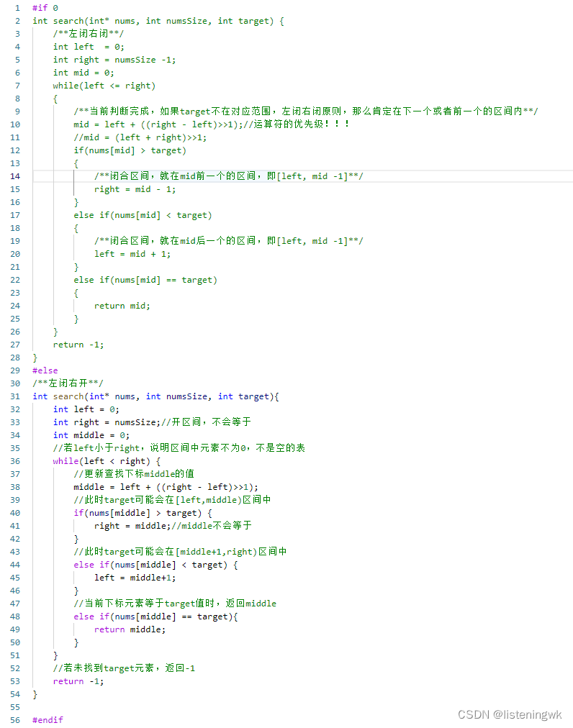Image resolution: width=573 pixels, height=728 pixels.
Task: Click the search function signature on line 31
Action: [155, 396]
